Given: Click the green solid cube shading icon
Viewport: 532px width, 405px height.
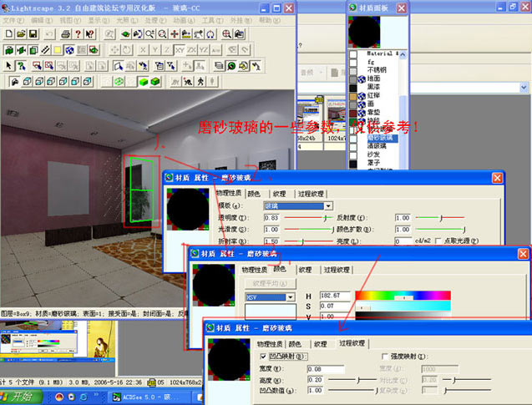Looking at the screenshot, I should pyautogui.click(x=144, y=81).
